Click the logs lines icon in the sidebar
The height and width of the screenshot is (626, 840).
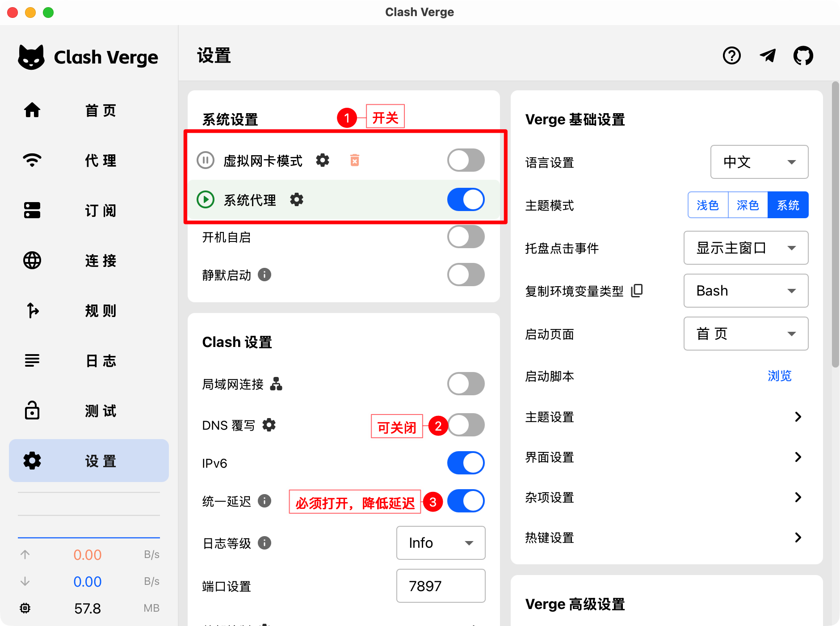[32, 360]
